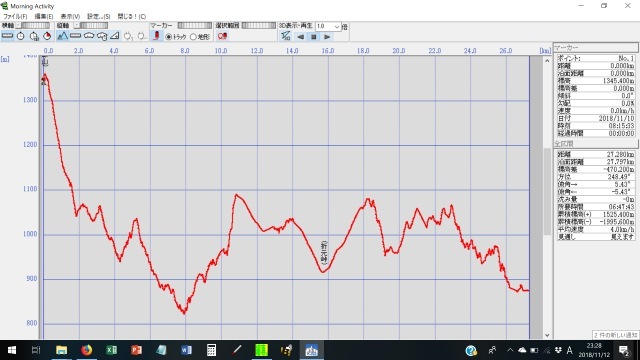The width and height of the screenshot is (640, 360).
Task: Click the red selection range search icon
Action: 222,36
